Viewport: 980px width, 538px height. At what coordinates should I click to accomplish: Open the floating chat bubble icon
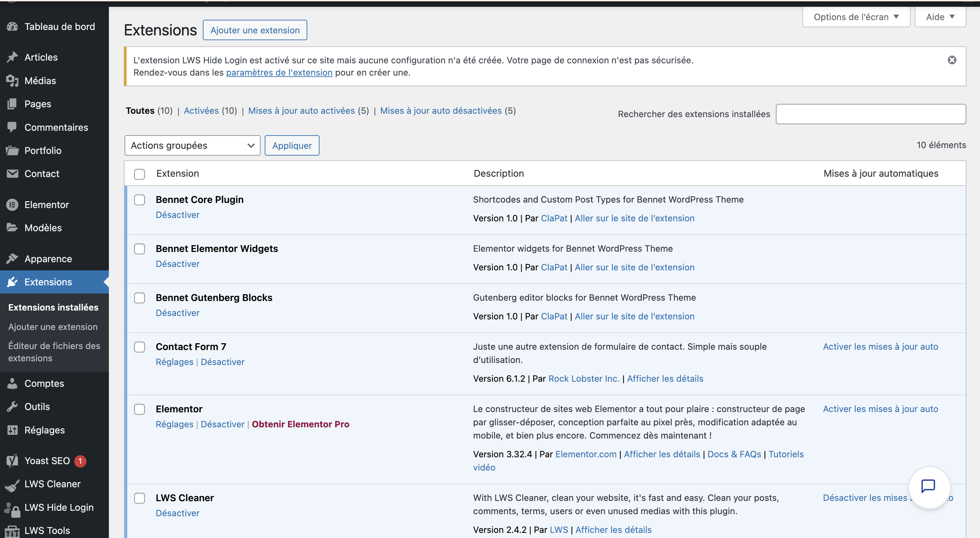click(928, 486)
